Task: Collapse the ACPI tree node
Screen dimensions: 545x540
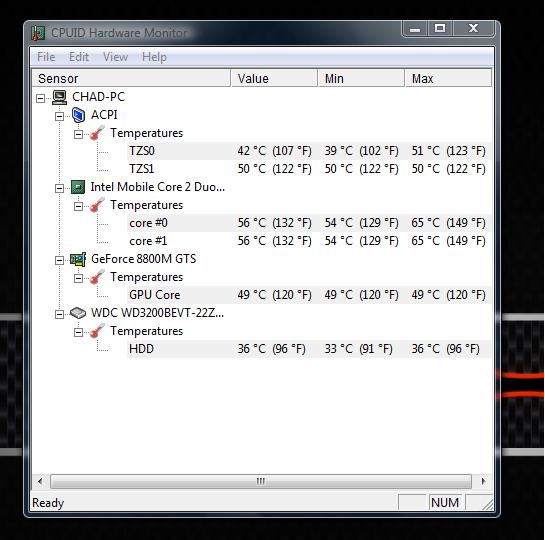Action: [x=59, y=116]
